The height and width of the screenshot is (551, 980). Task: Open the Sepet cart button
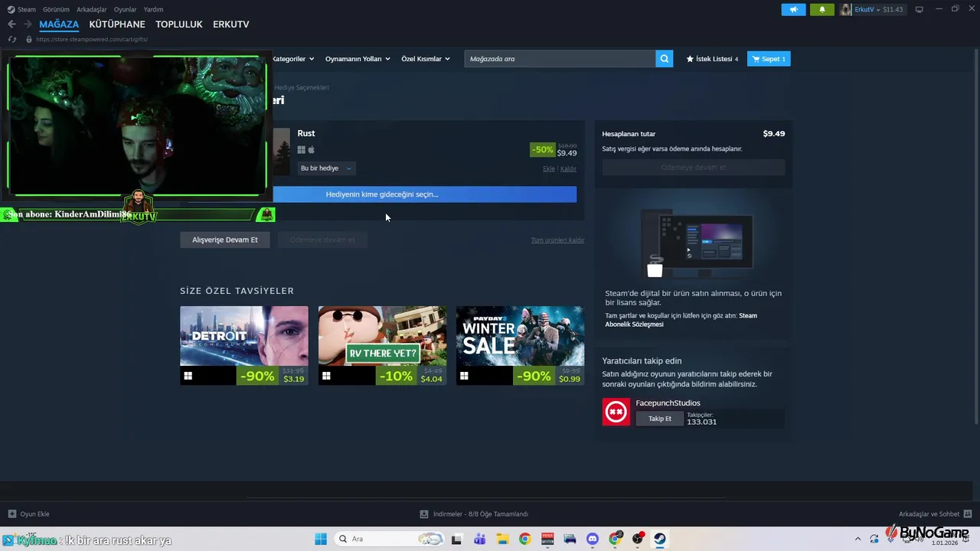pos(769,59)
